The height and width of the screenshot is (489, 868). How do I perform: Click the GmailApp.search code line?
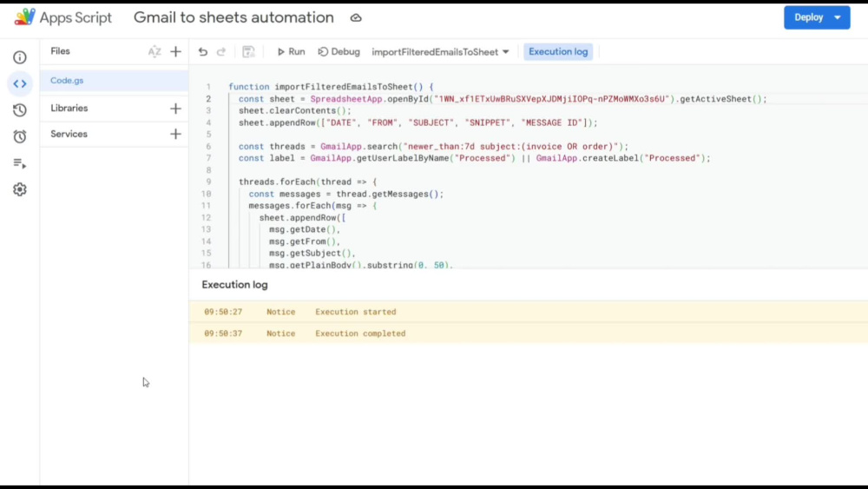point(433,146)
